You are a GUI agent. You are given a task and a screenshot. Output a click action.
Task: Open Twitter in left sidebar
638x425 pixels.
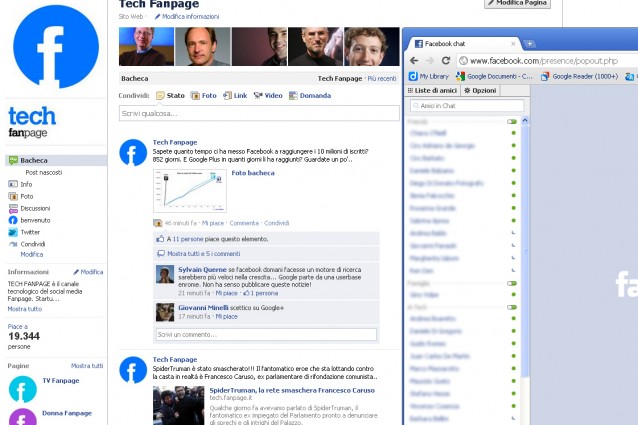point(30,232)
